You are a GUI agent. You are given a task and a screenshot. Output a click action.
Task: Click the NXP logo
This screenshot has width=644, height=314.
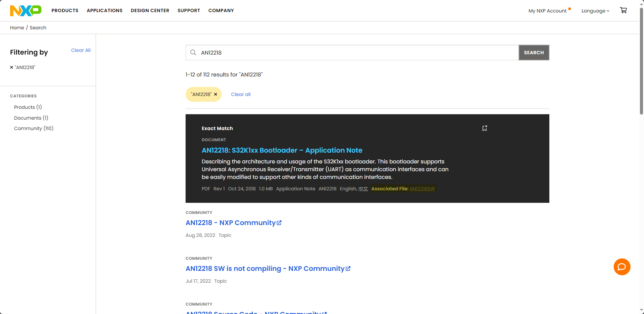[x=26, y=11]
